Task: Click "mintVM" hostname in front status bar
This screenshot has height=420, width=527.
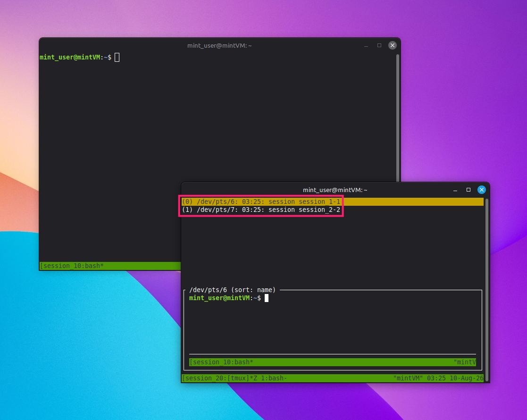Action: (408, 378)
